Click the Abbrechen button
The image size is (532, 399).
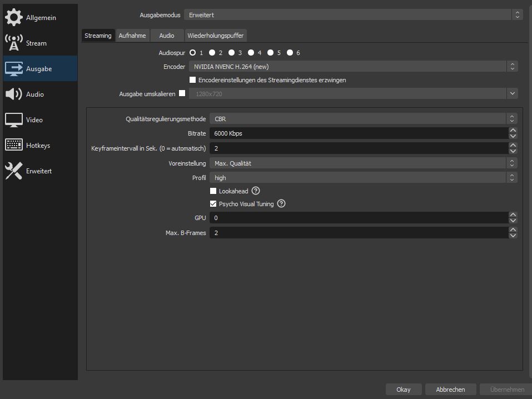point(450,390)
